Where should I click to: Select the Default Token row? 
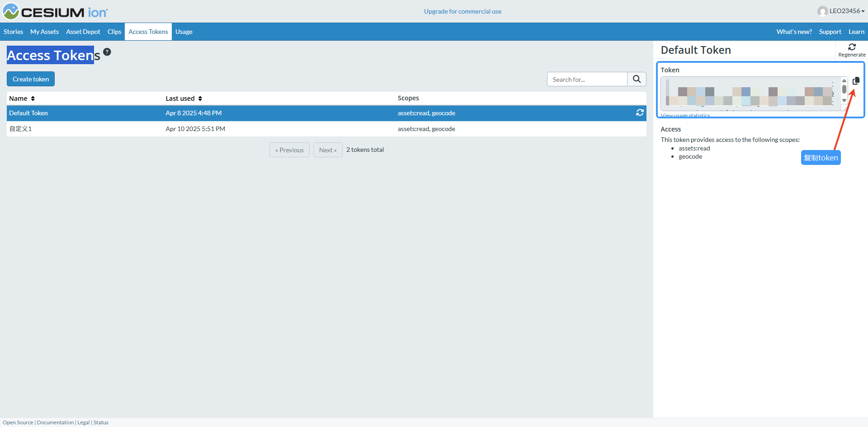click(326, 113)
